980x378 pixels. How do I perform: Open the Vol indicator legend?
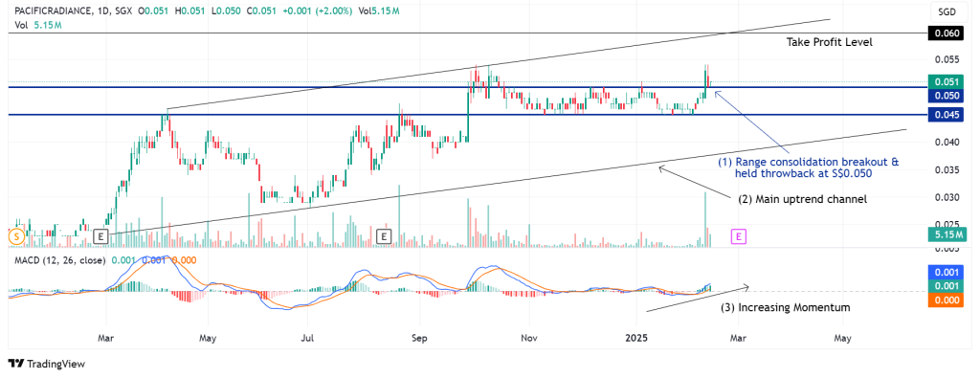pos(22,24)
